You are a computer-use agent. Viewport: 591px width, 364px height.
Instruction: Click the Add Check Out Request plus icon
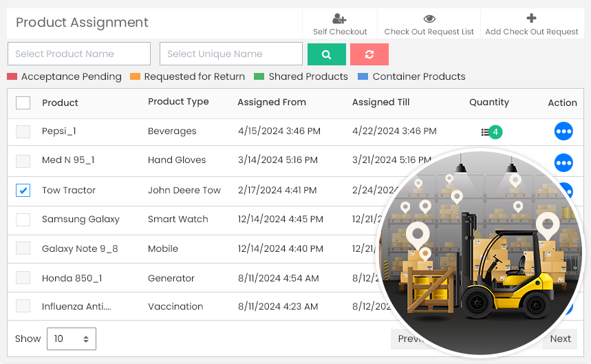[x=531, y=19]
